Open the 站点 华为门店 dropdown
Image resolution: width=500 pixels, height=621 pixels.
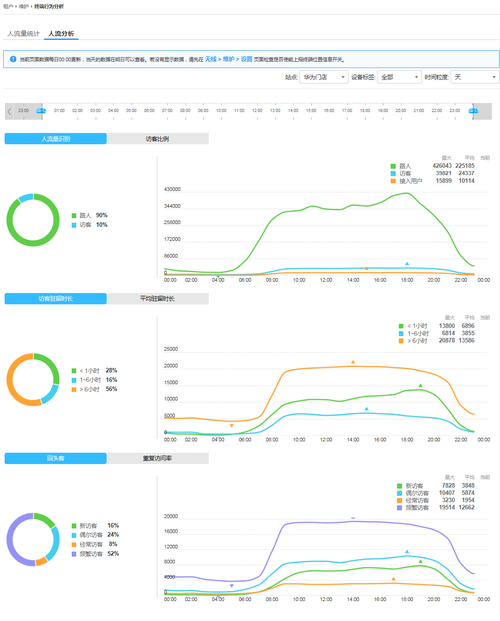tap(324, 77)
